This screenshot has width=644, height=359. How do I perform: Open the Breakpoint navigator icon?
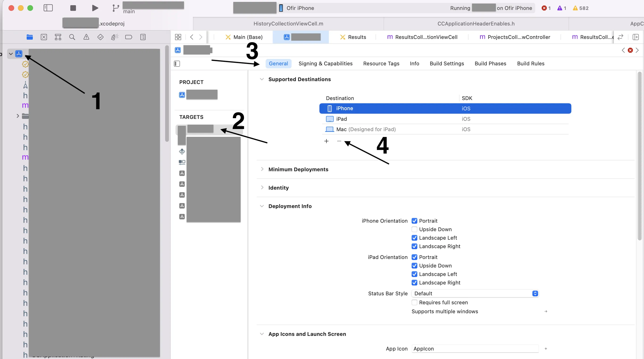[x=129, y=37]
